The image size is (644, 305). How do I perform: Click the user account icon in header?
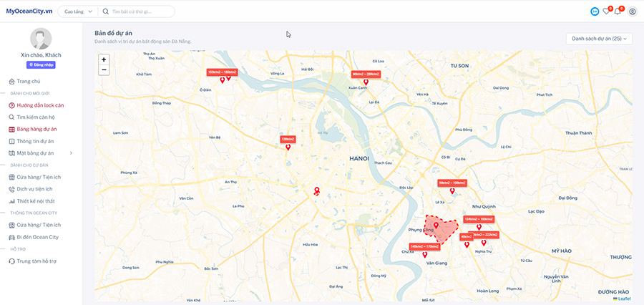tap(632, 11)
